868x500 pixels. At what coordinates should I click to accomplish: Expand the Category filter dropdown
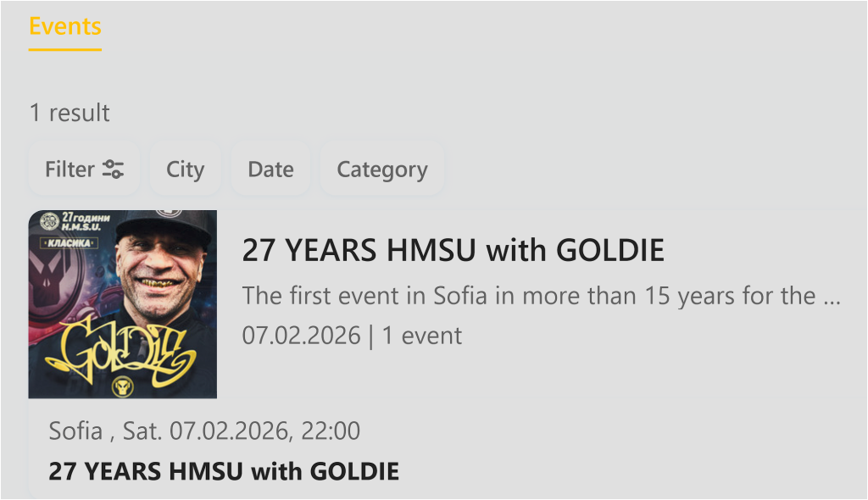[381, 169]
